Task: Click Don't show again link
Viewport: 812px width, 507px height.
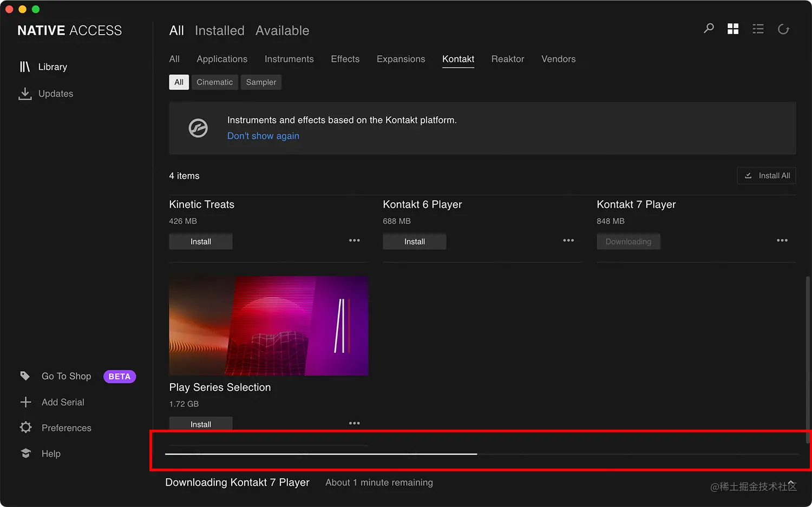Action: 263,136
